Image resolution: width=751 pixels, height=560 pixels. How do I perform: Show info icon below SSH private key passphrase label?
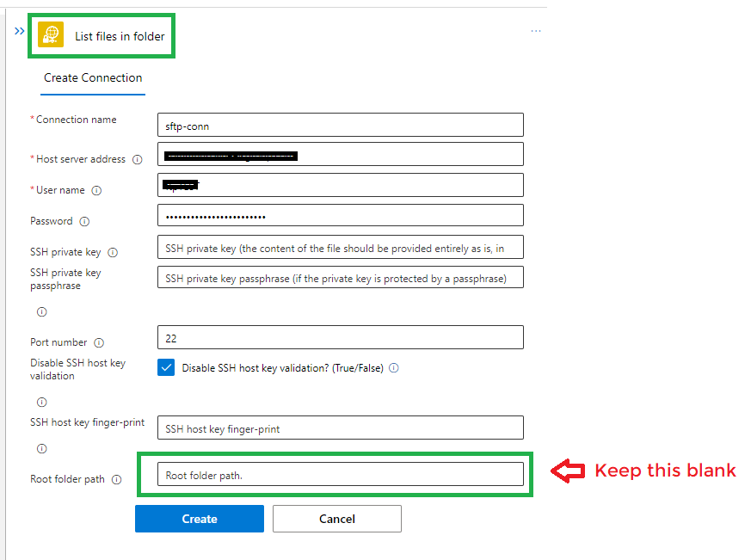pyautogui.click(x=42, y=312)
